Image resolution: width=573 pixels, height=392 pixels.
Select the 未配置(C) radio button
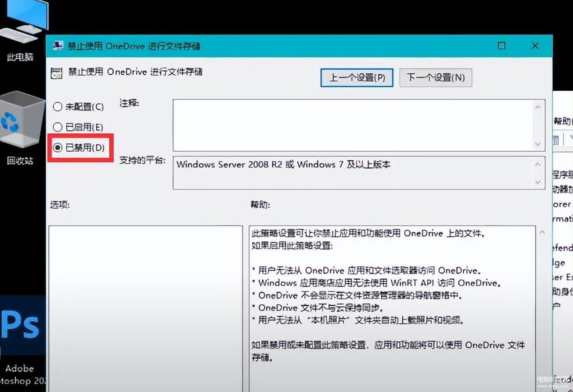[x=58, y=107]
